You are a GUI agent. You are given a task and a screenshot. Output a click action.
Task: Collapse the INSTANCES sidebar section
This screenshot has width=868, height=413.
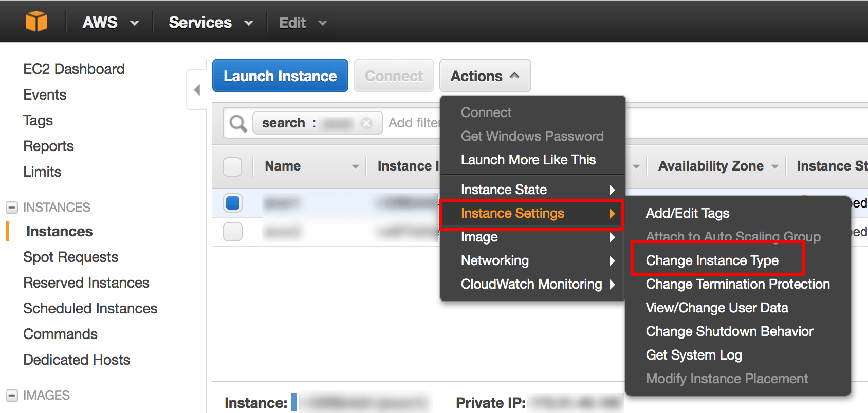pos(11,208)
